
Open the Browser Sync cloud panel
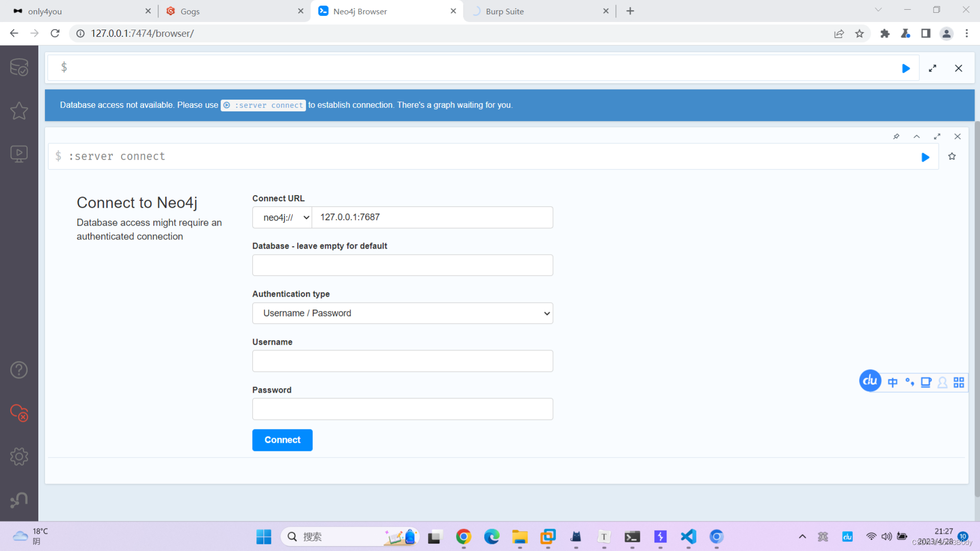[19, 414]
